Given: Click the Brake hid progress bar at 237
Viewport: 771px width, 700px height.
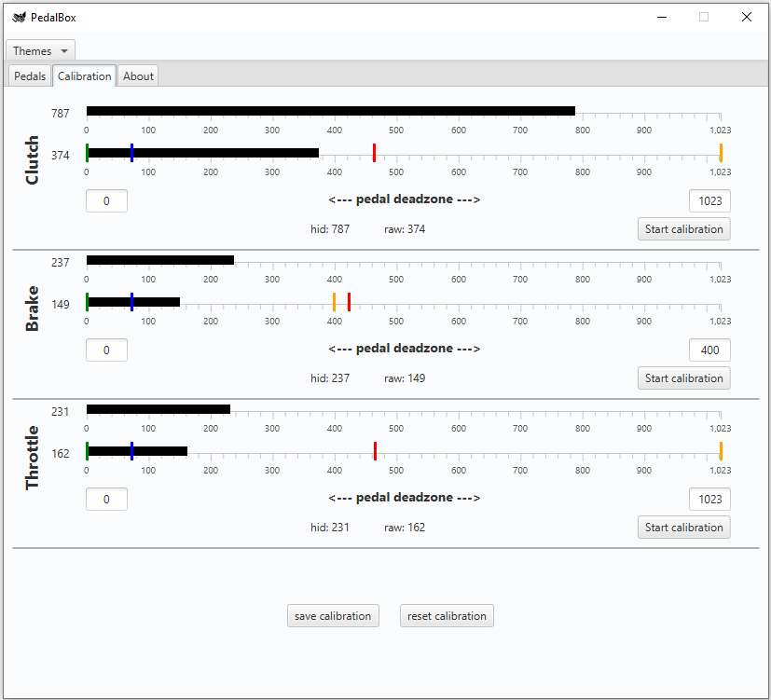Looking at the screenshot, I should click(x=160, y=260).
